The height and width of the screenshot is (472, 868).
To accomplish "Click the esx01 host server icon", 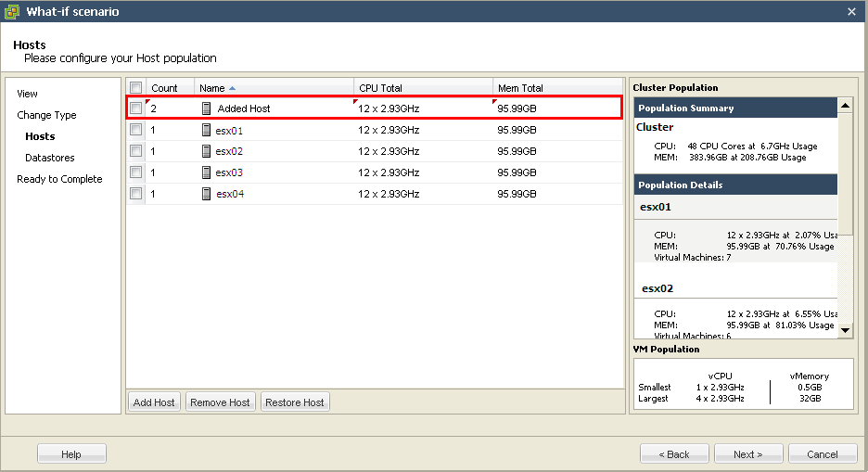I will [206, 130].
